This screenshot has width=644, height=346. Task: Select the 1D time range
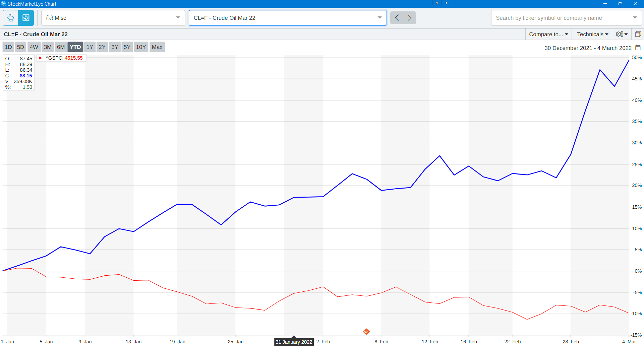tap(8, 47)
